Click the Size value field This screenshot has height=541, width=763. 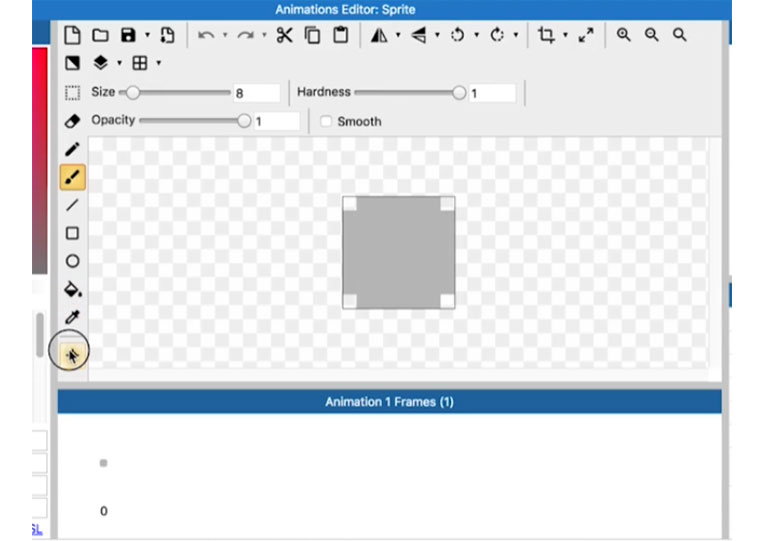256,93
